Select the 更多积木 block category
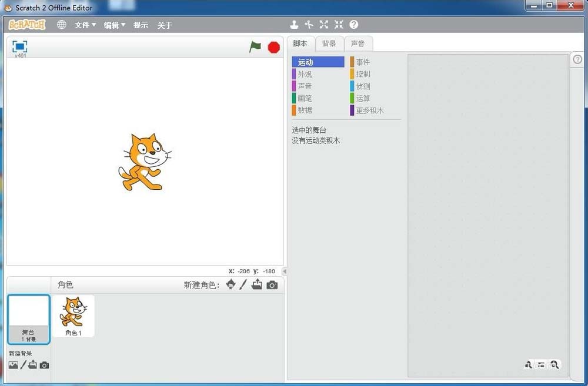This screenshot has height=386, width=588. (x=376, y=110)
